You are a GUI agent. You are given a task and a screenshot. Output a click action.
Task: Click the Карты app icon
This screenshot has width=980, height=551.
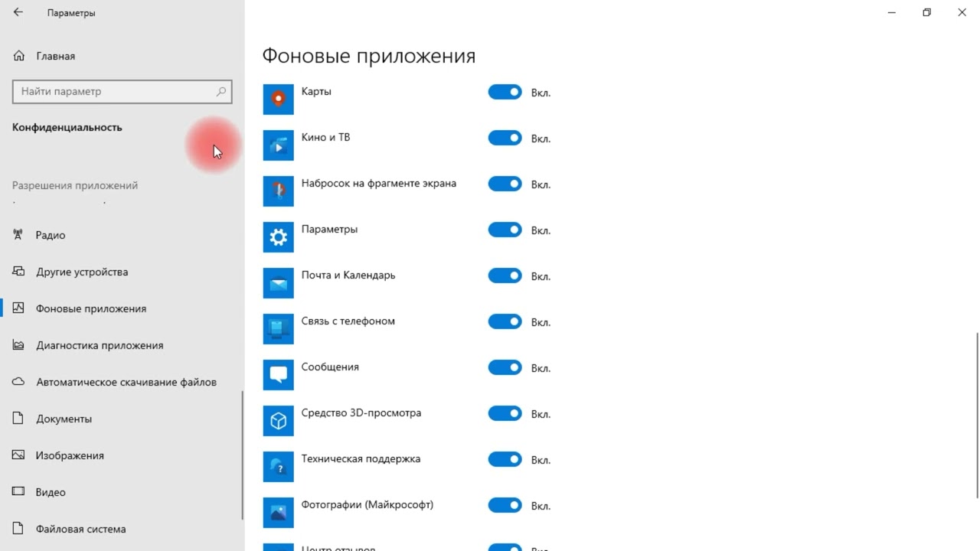(279, 99)
